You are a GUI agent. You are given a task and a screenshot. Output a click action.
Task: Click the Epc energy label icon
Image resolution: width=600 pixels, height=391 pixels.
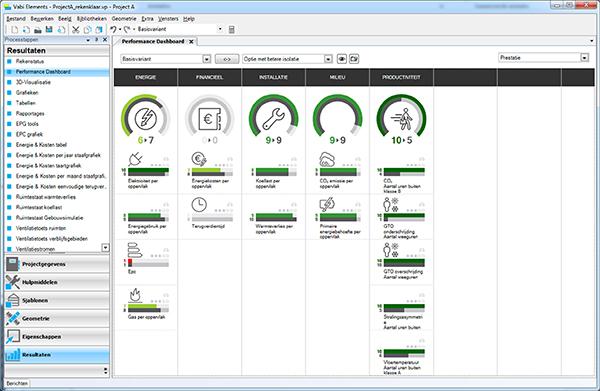pyautogui.click(x=135, y=250)
